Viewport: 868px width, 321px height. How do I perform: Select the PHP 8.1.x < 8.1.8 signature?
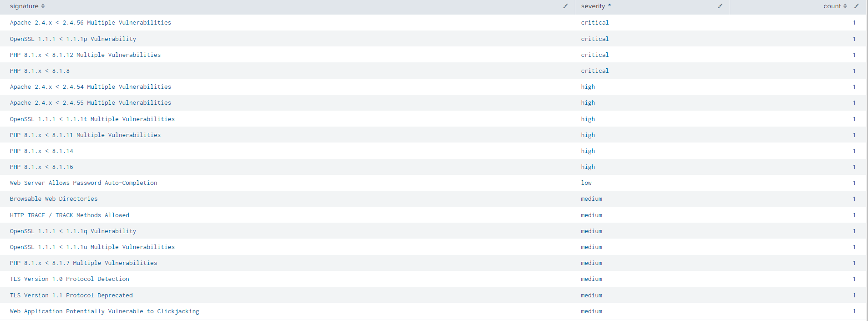pos(40,71)
